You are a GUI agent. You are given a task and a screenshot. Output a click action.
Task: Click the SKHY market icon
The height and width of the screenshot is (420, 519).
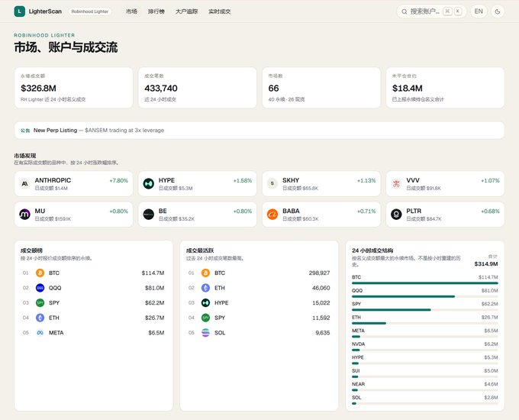click(272, 183)
